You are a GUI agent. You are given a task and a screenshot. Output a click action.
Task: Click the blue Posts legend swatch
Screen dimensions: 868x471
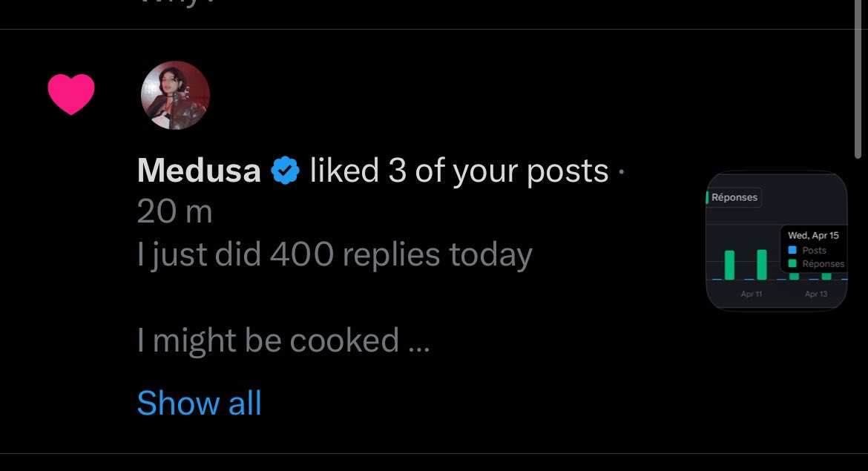click(x=792, y=250)
